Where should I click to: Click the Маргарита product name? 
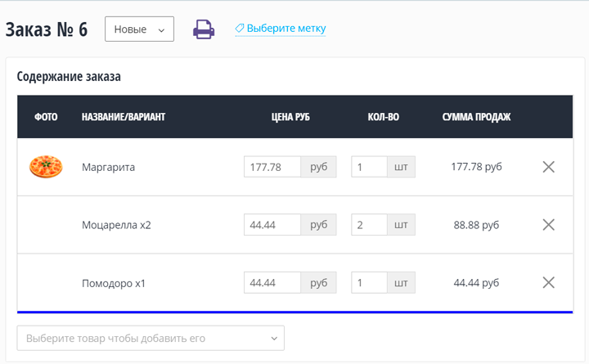point(108,167)
